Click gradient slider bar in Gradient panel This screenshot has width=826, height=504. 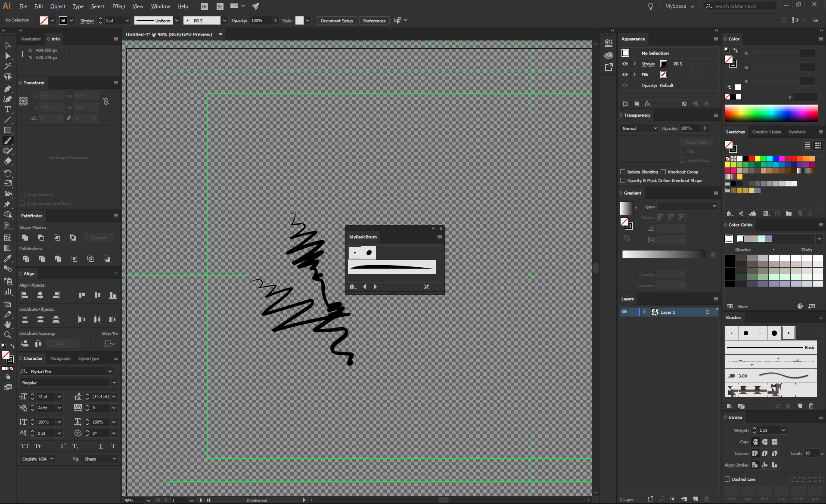[x=664, y=254]
